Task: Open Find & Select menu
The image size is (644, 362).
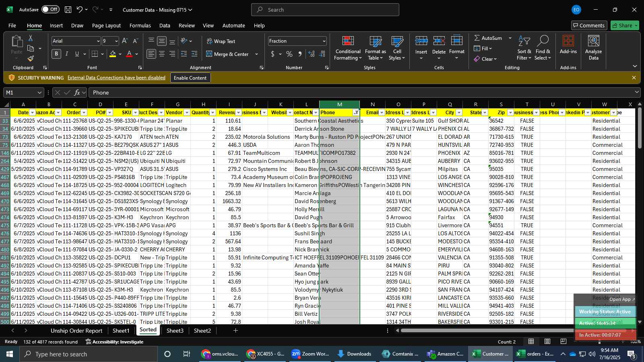Action: tap(543, 48)
